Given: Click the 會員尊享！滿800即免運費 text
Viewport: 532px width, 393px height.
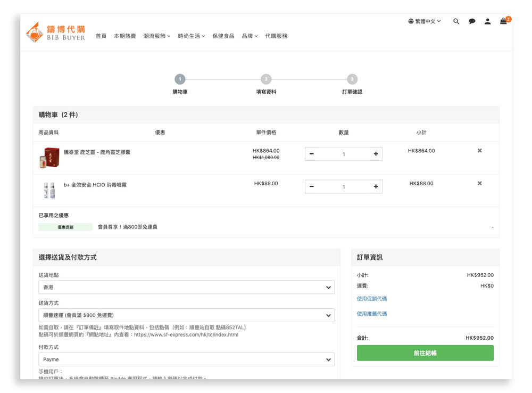Looking at the screenshot, I should (x=128, y=227).
